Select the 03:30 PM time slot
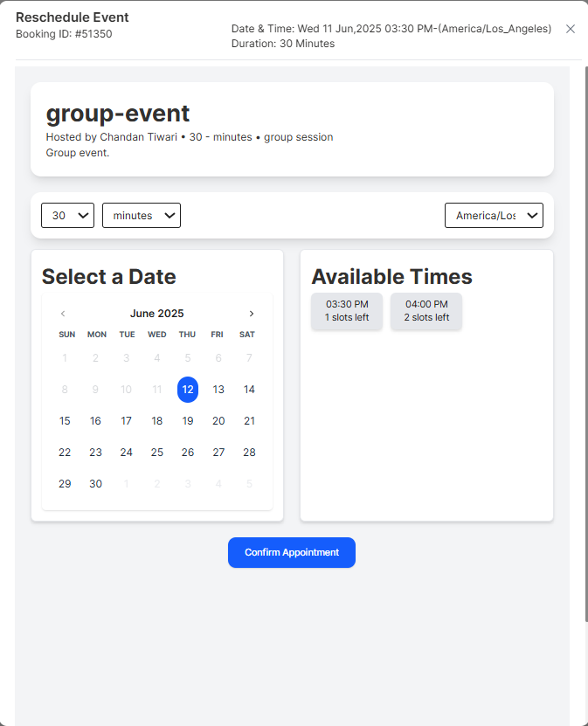The width and height of the screenshot is (588, 726). (x=346, y=311)
